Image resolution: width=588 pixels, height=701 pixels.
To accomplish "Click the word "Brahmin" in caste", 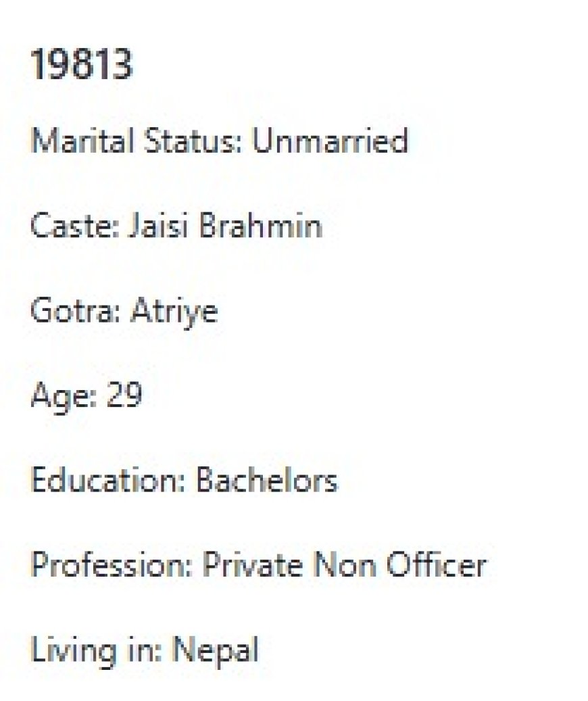I will (x=260, y=226).
